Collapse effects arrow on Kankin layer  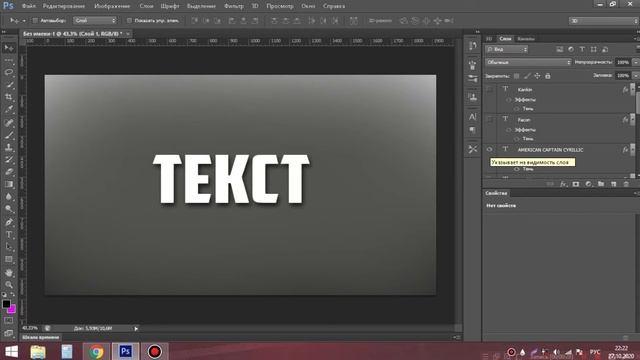pyautogui.click(x=633, y=89)
